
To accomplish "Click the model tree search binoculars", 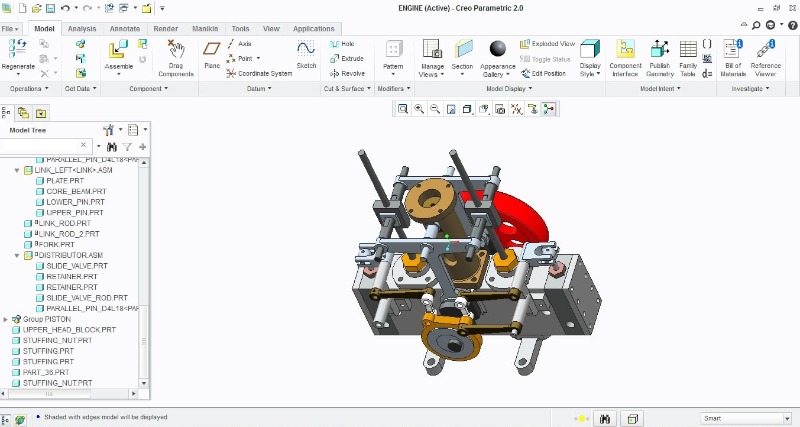I will tap(112, 147).
